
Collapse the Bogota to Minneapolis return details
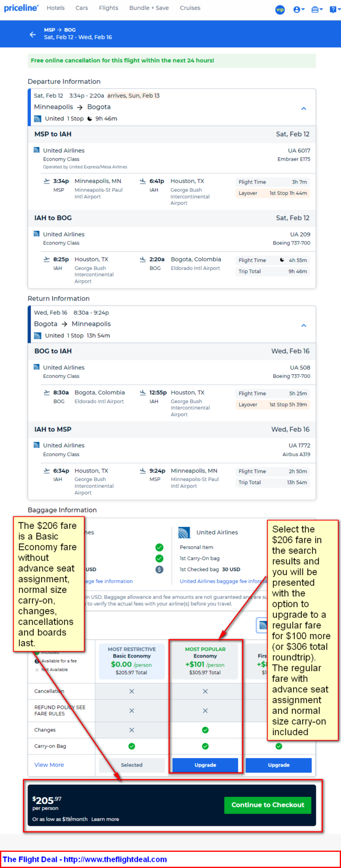[304, 325]
